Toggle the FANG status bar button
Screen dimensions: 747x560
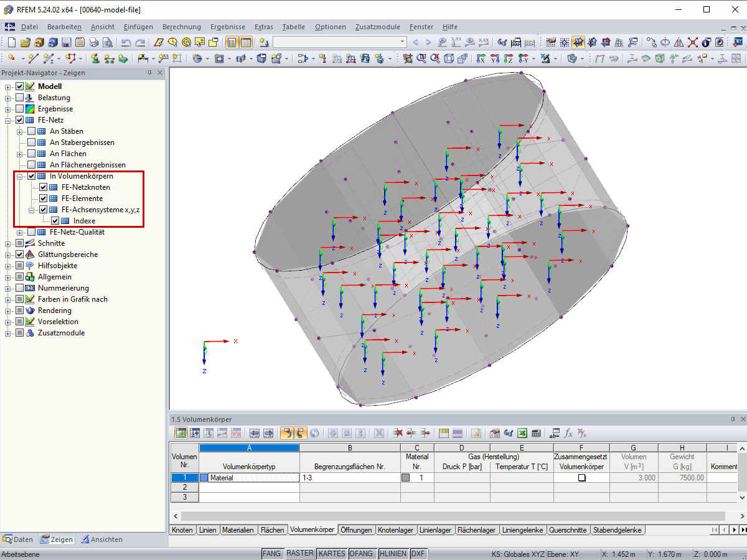click(271, 554)
